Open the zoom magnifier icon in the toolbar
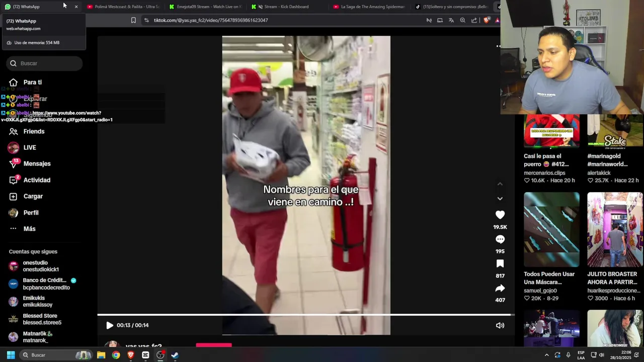644x362 pixels. 463,20
